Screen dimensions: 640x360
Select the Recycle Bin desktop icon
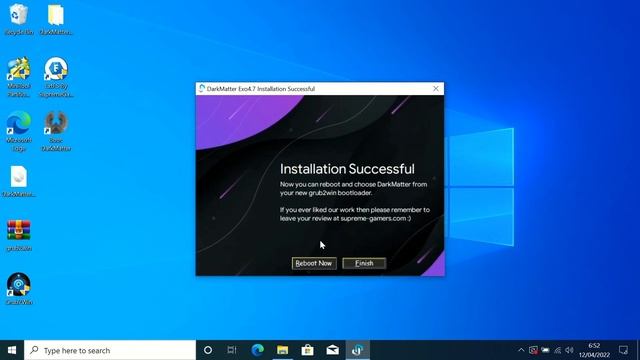tap(18, 19)
